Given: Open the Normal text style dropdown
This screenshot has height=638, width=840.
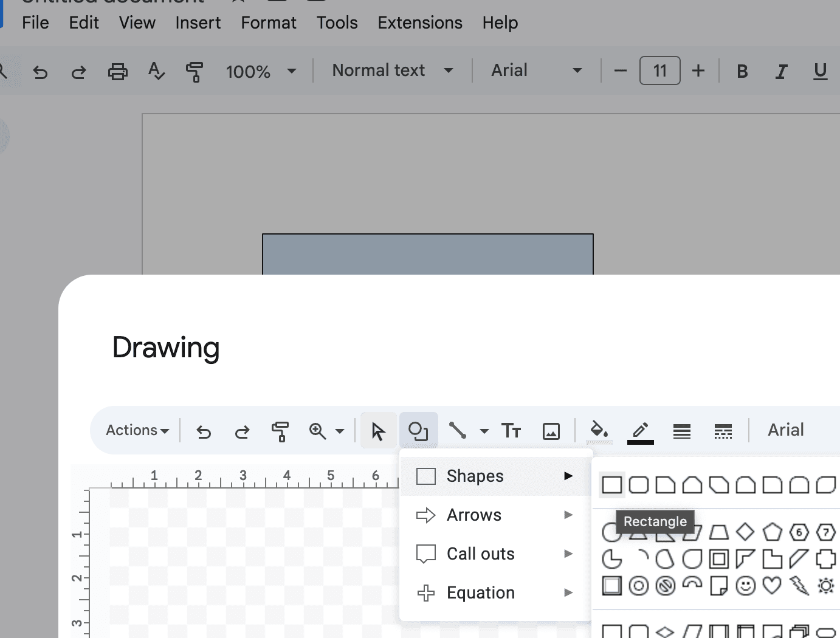Looking at the screenshot, I should pos(393,70).
